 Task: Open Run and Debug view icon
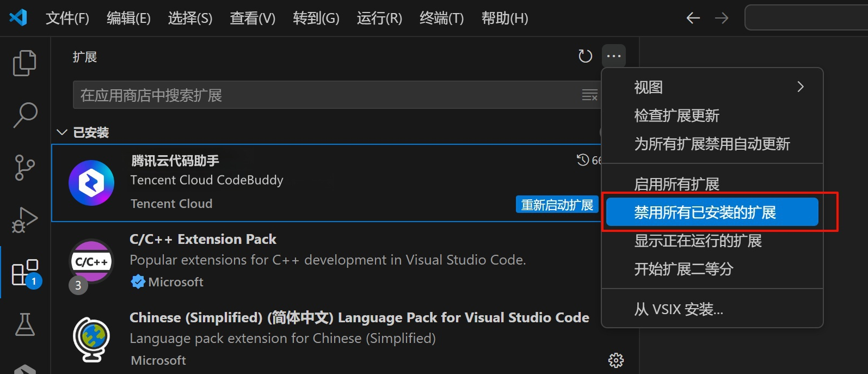(x=24, y=219)
